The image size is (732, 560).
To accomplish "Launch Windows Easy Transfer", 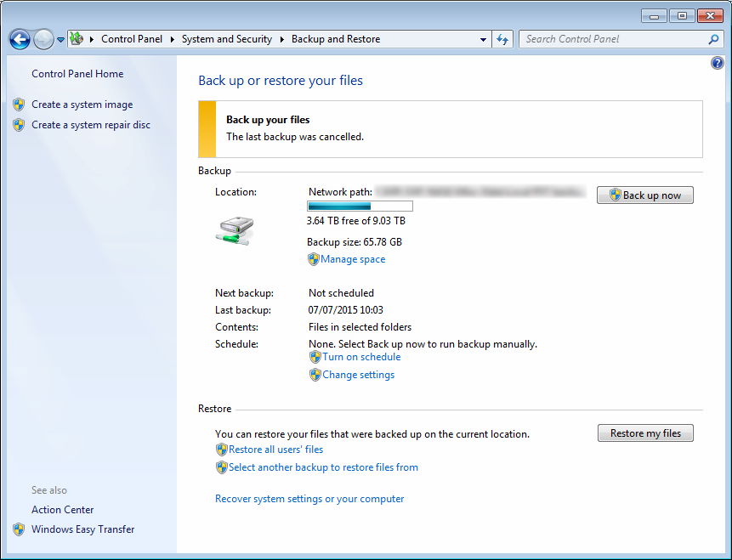I will point(83,529).
